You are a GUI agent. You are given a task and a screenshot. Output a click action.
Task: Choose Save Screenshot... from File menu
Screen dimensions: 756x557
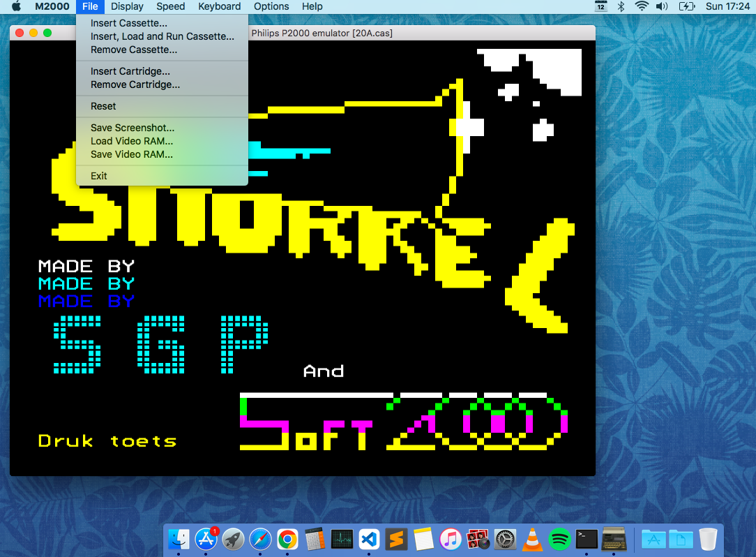pyautogui.click(x=162, y=128)
